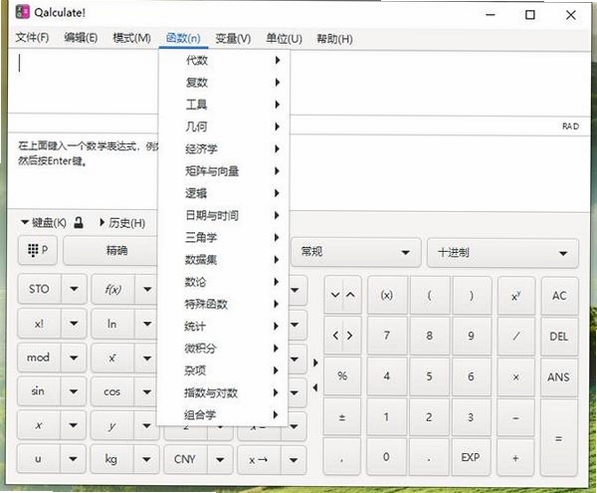
Task: Click the minus button
Action: pos(516,418)
